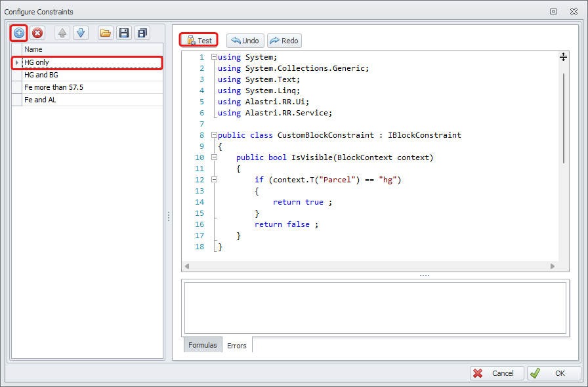Select the Fe more than 57.5 constraint

point(54,87)
